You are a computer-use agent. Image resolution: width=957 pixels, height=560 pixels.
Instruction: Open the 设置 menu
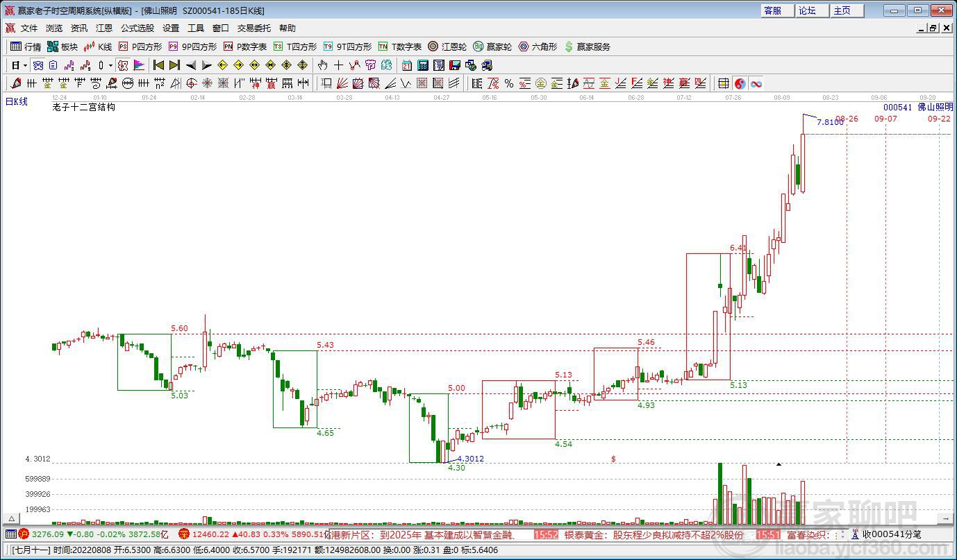pos(171,28)
